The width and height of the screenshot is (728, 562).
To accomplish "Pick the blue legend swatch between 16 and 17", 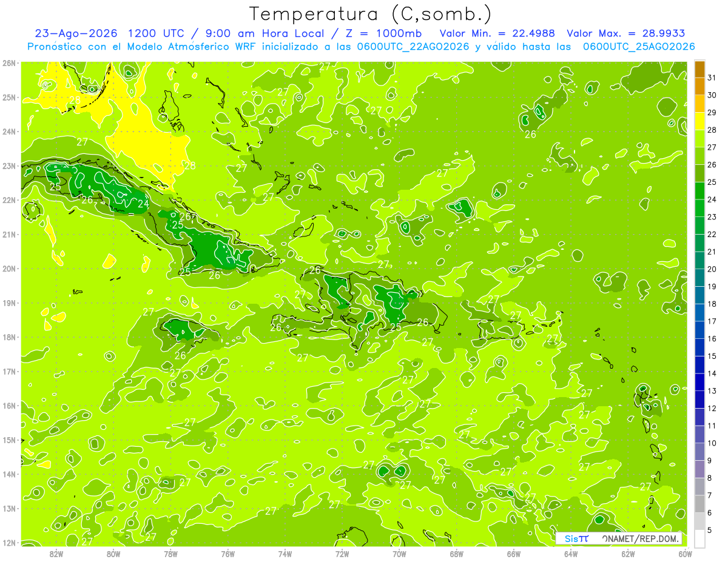I will [699, 330].
